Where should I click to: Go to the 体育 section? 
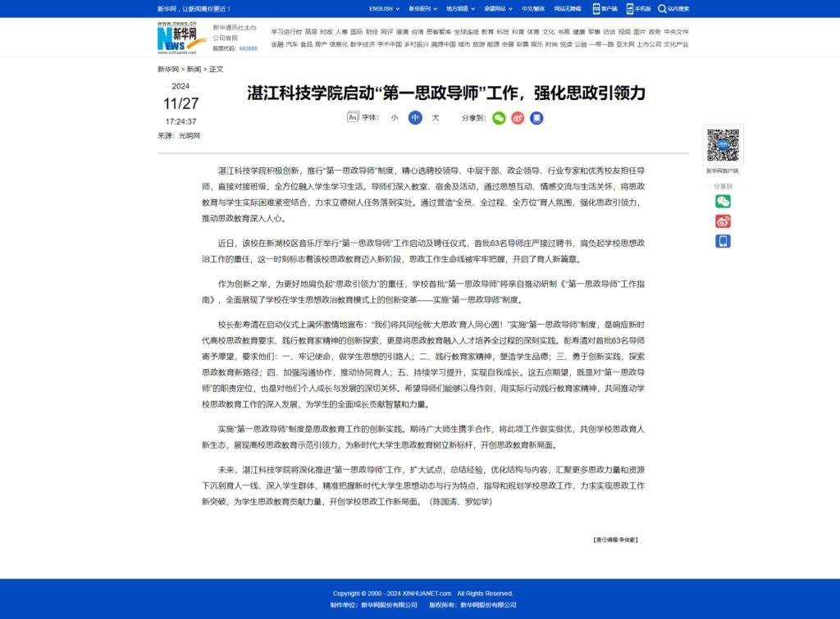[533, 32]
